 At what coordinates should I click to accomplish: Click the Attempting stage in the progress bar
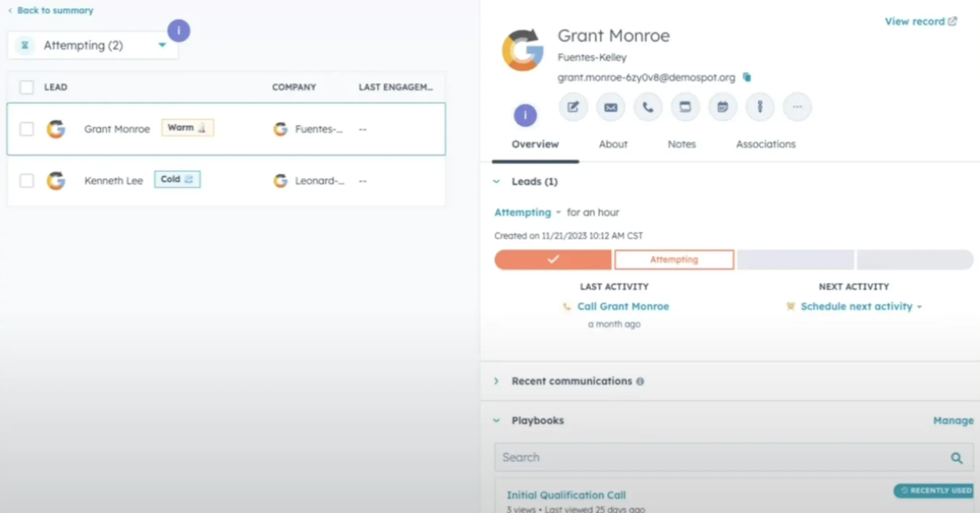(x=674, y=259)
